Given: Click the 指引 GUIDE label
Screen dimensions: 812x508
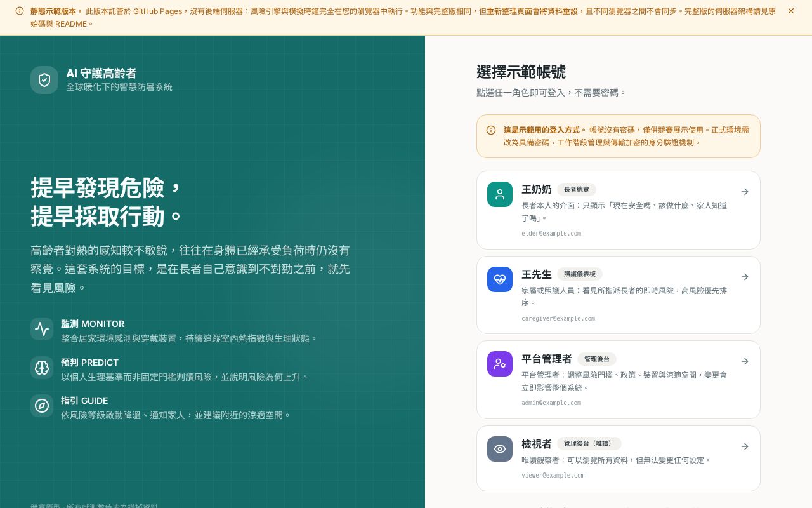Looking at the screenshot, I should pos(84,401).
